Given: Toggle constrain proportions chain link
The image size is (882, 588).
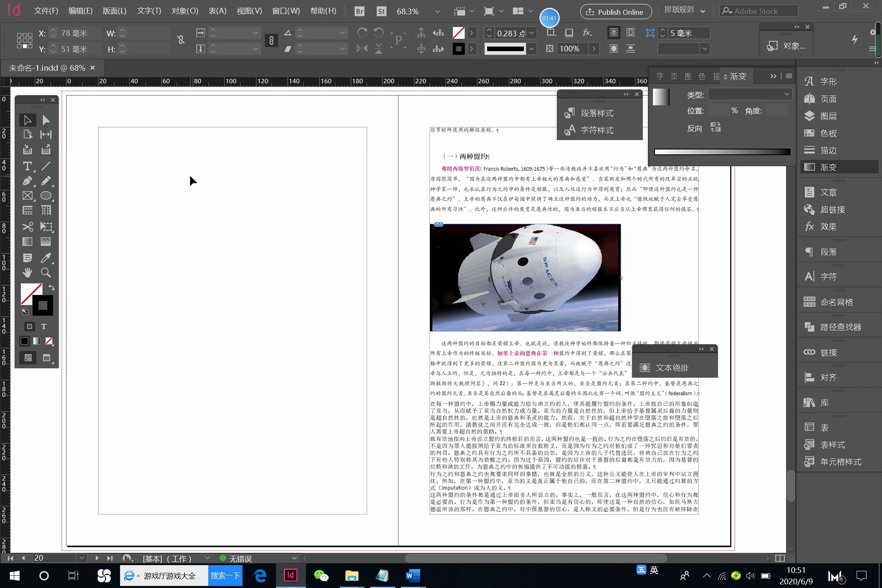Looking at the screenshot, I should pos(180,40).
